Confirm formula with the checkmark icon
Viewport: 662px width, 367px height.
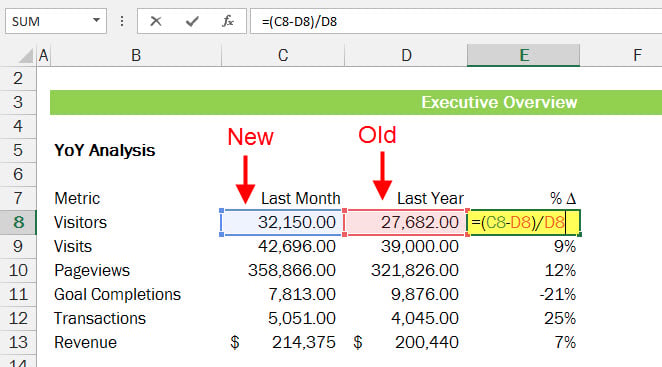192,21
